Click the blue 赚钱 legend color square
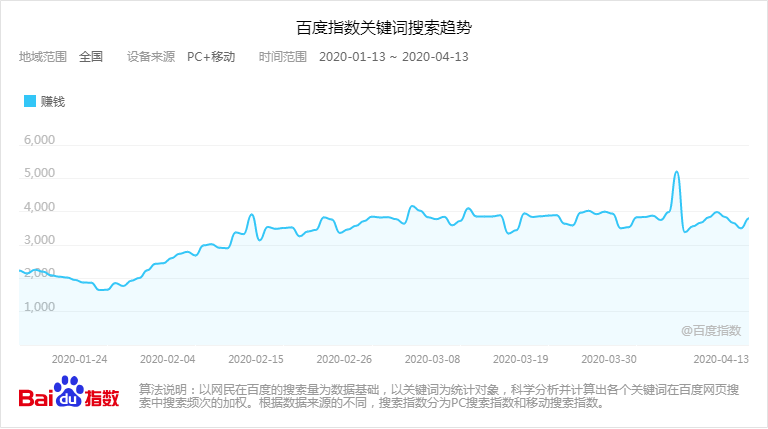The height and width of the screenshot is (429, 768). 29,101
